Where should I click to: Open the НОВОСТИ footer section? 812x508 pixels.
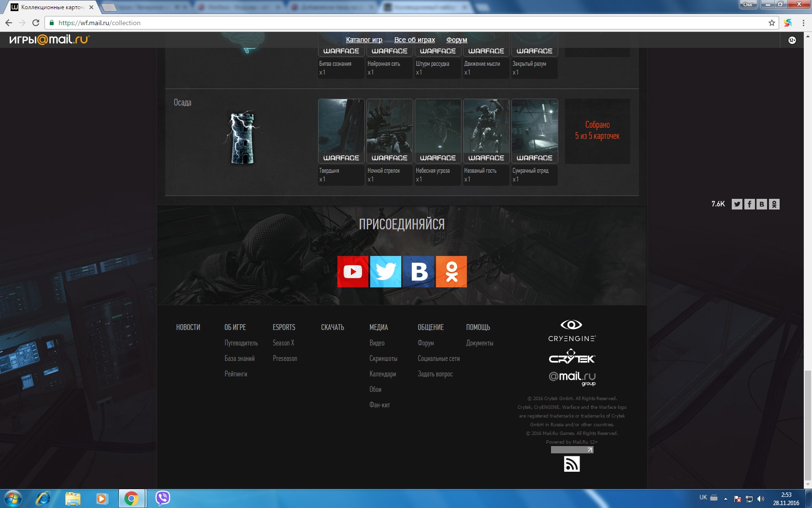[x=188, y=328]
